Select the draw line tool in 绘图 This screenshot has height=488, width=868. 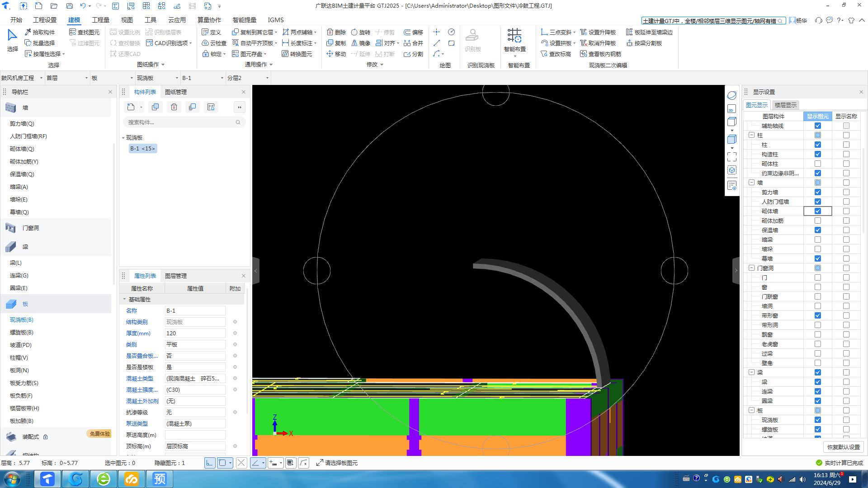437,43
